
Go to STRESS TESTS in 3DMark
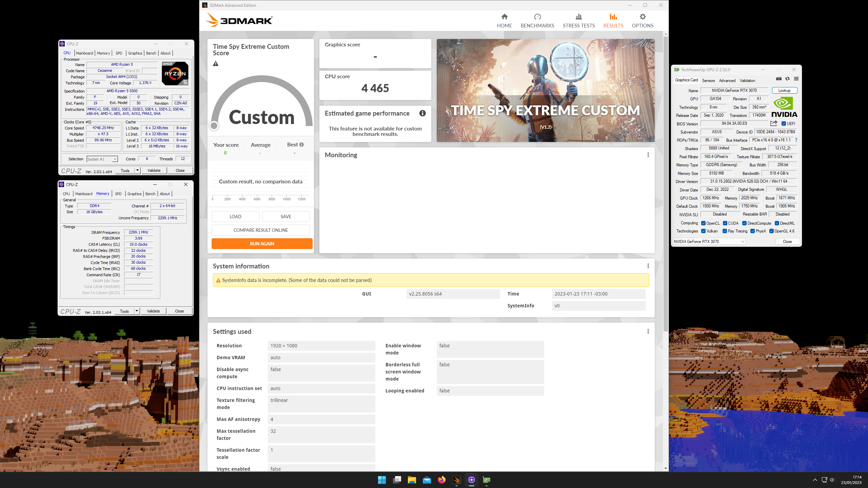(x=579, y=21)
